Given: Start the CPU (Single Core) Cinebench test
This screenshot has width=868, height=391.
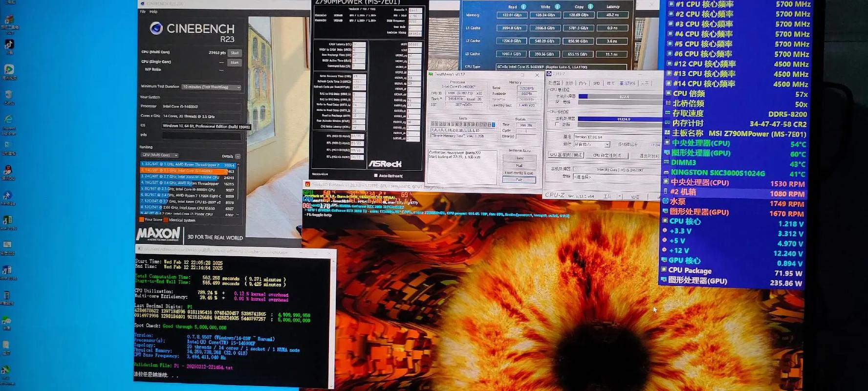Looking at the screenshot, I should pos(235,63).
